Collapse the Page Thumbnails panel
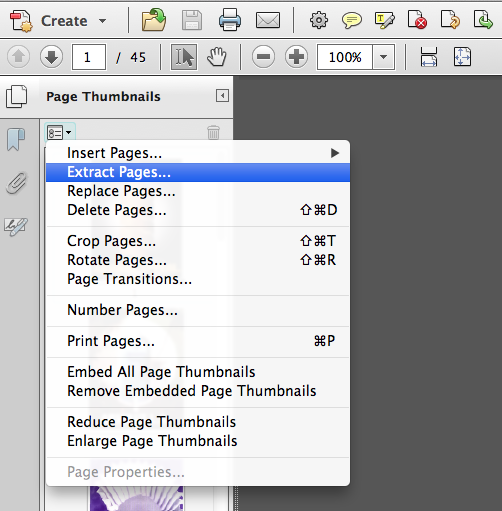 (222, 96)
